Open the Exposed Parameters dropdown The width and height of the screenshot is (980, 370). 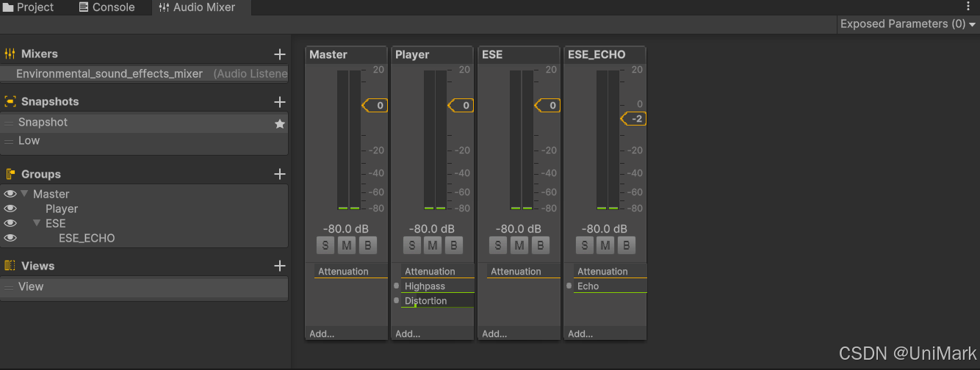point(908,24)
